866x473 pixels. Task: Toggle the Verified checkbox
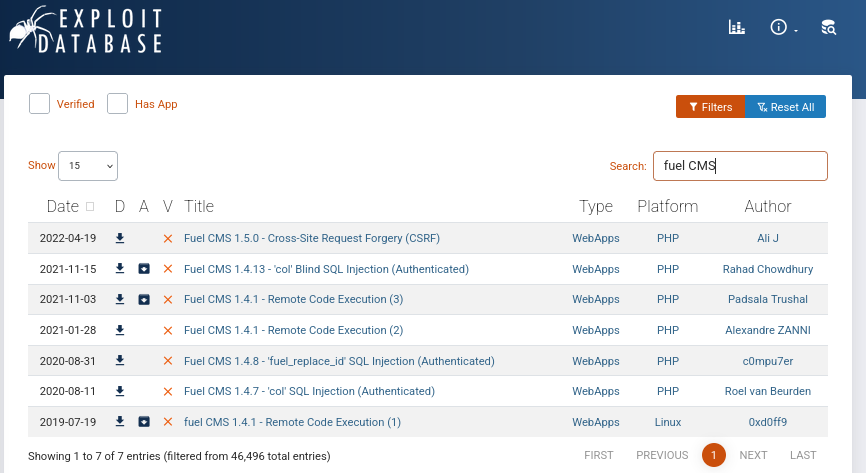(x=39, y=104)
